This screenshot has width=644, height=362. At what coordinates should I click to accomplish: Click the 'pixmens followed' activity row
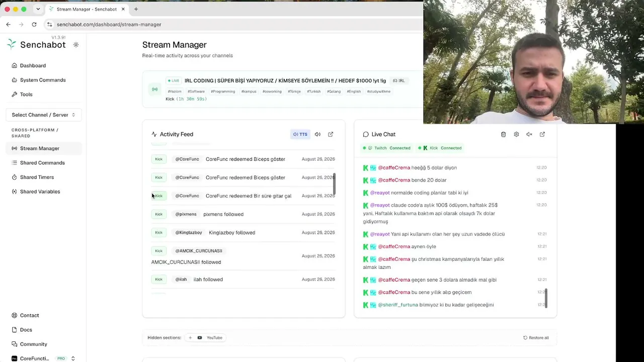click(243, 214)
